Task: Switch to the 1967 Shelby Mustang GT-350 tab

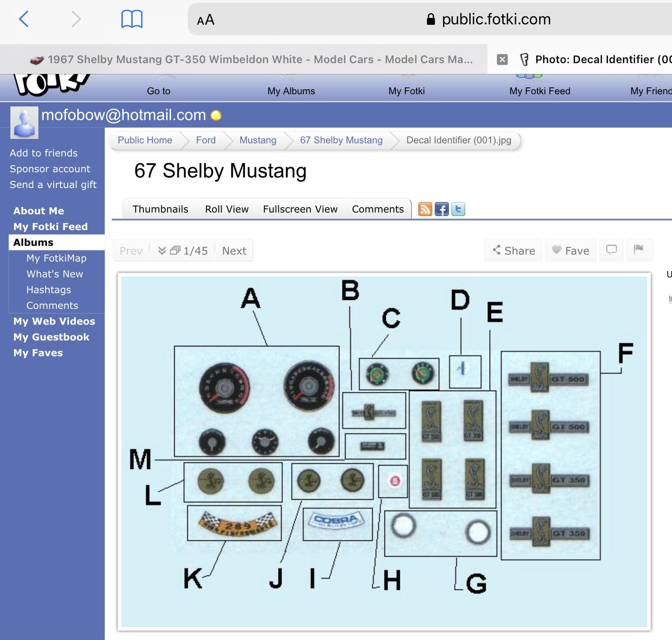Action: (x=251, y=59)
